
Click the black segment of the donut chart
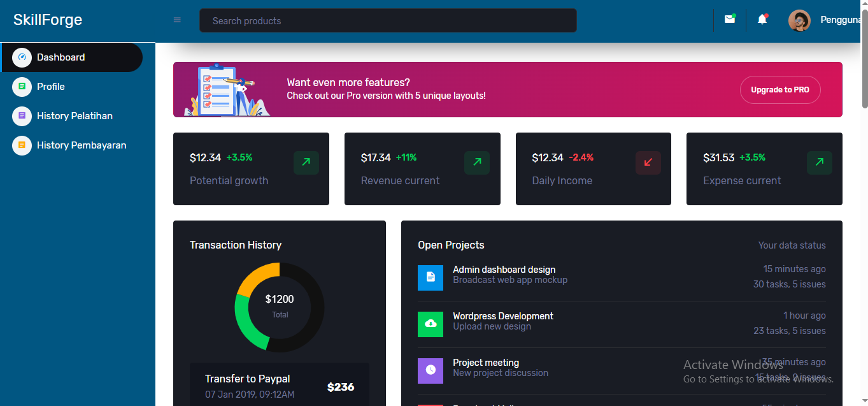click(x=316, y=307)
